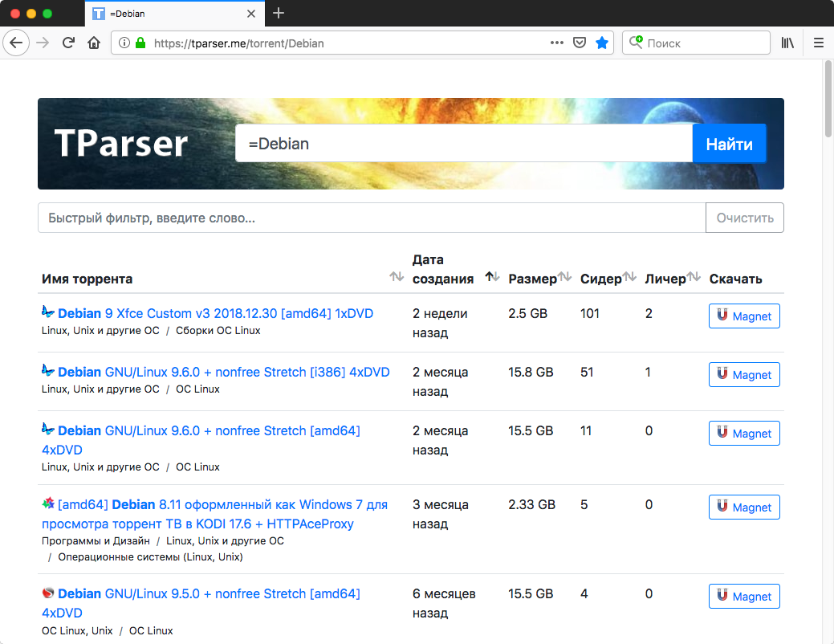Viewport: 834px width, 644px height.
Task: Open the browser home page icon
Action: tap(94, 43)
